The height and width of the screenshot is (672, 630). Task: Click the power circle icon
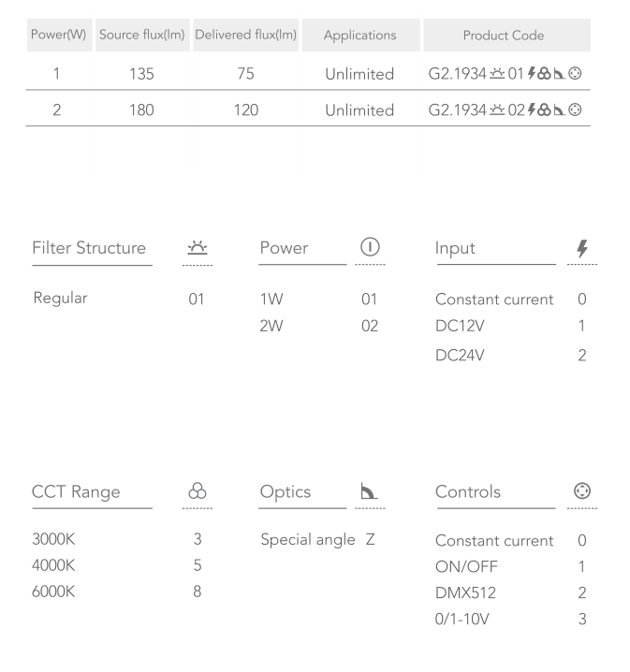click(x=368, y=248)
